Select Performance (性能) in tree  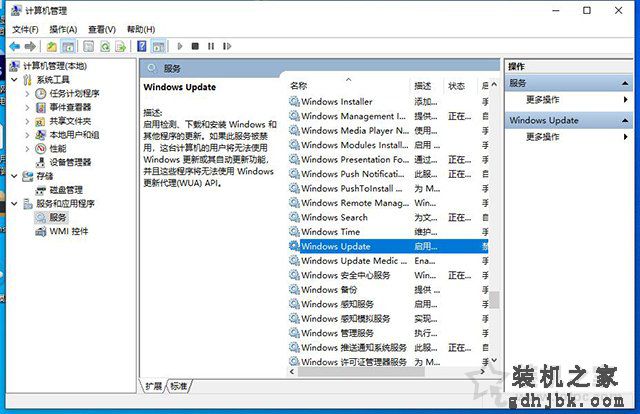(x=58, y=149)
